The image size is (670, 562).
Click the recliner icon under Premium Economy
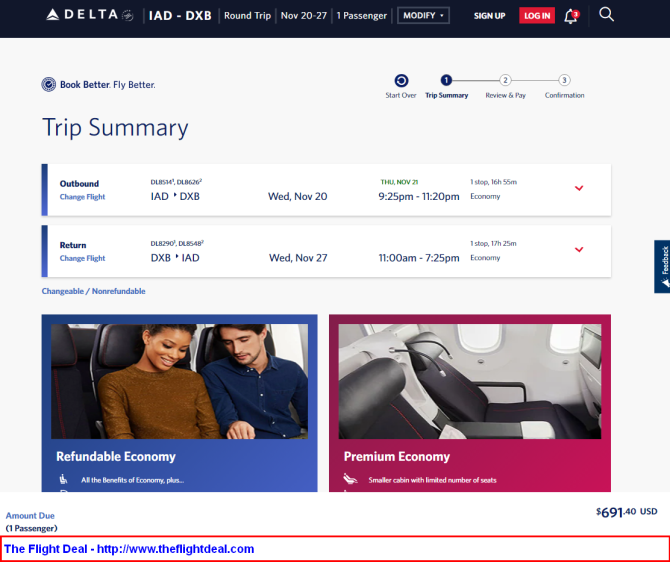coord(350,479)
